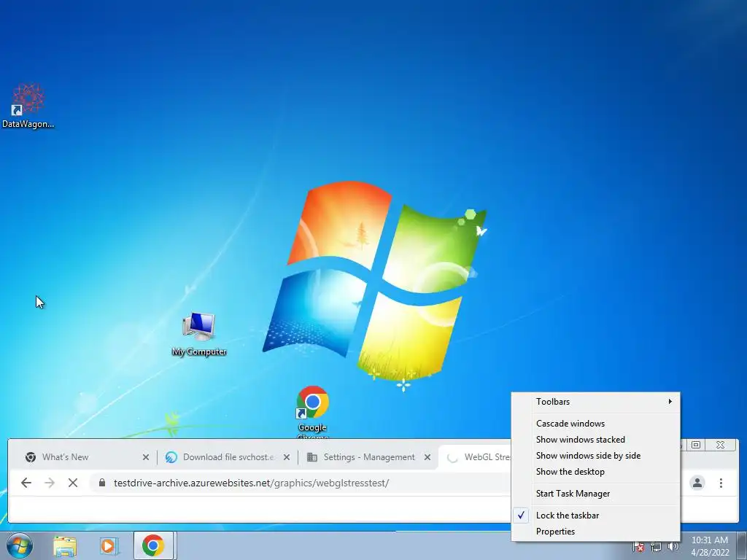Open the Chrome profile avatar
Screen dimensions: 747x560
pyautogui.click(x=697, y=483)
